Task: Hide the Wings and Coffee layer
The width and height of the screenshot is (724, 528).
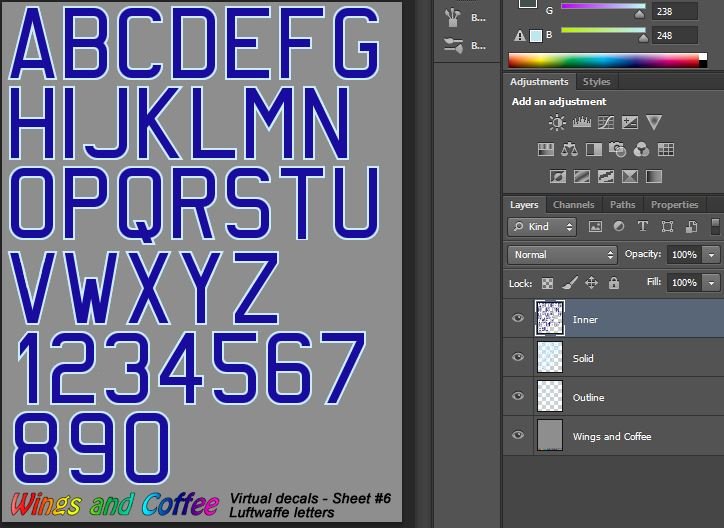Action: (518, 435)
